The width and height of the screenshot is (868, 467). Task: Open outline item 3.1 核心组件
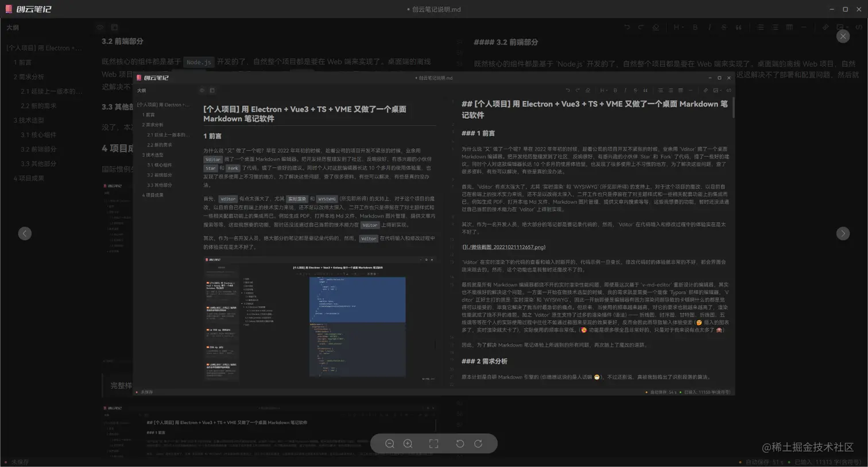point(38,134)
